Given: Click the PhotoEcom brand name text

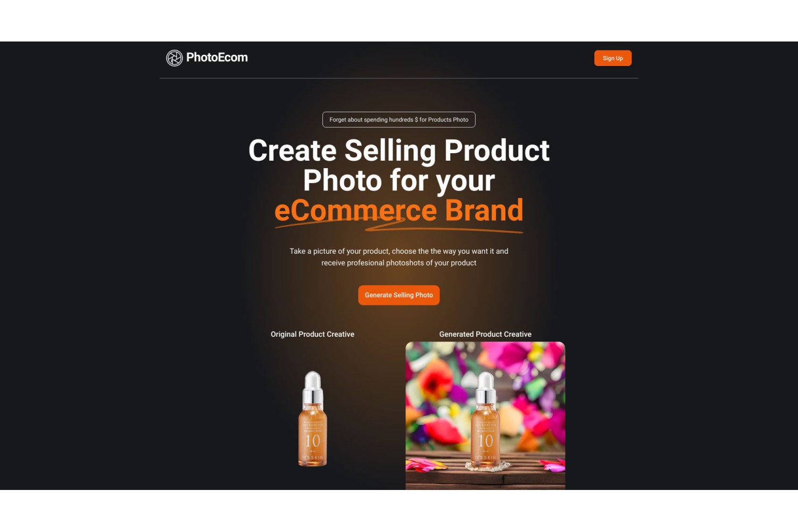Looking at the screenshot, I should [x=217, y=57].
